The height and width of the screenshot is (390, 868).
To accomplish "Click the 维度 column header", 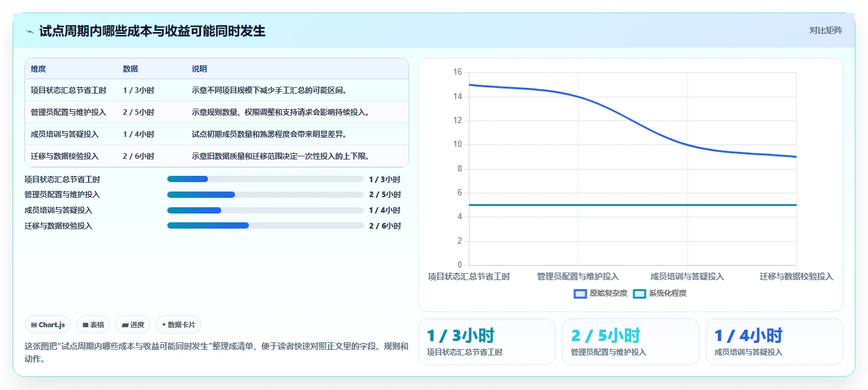I will [x=38, y=69].
